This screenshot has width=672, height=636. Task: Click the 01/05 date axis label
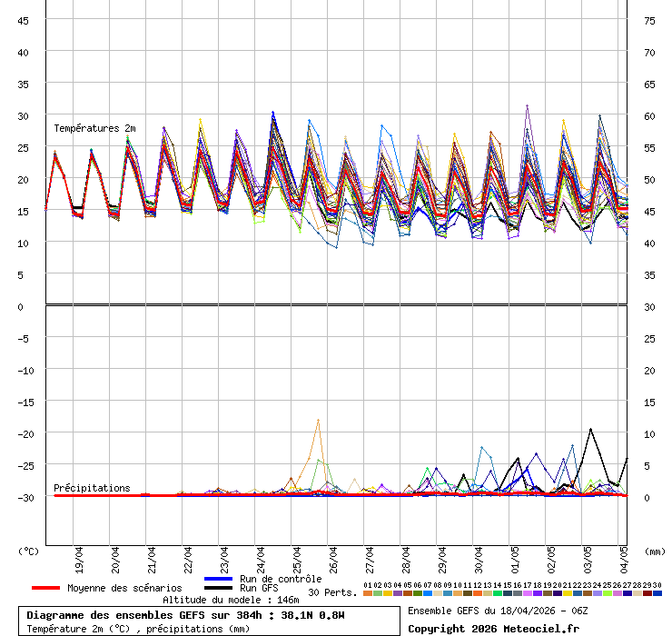click(516, 556)
